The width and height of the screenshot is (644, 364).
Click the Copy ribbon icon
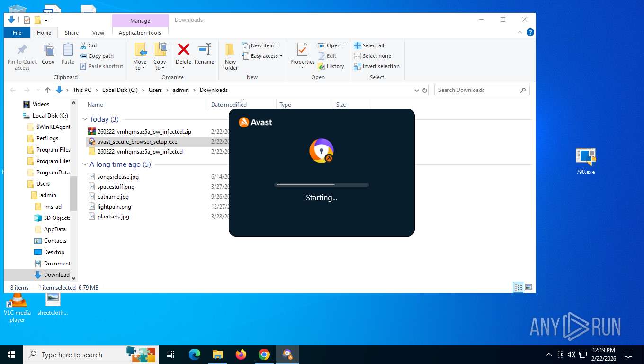48,54
